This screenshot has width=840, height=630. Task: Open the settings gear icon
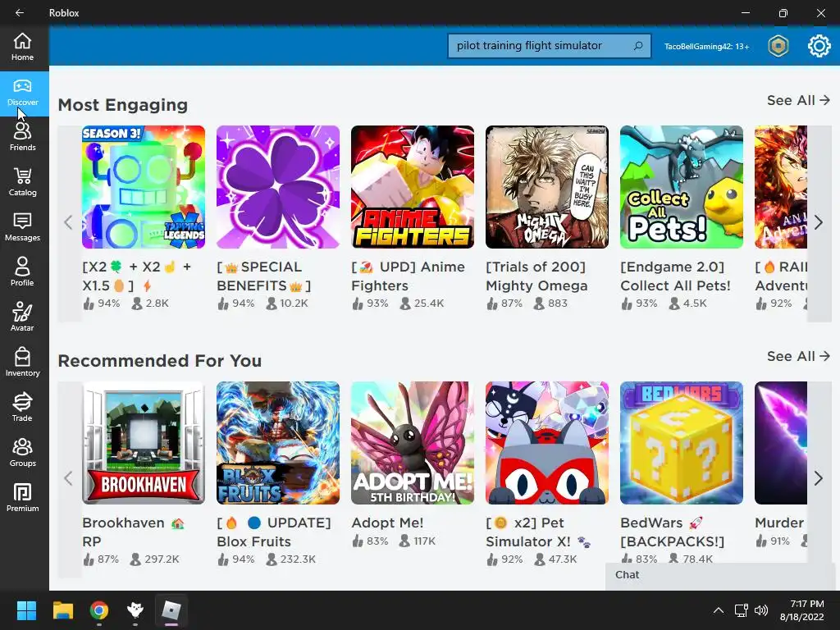[x=819, y=46]
